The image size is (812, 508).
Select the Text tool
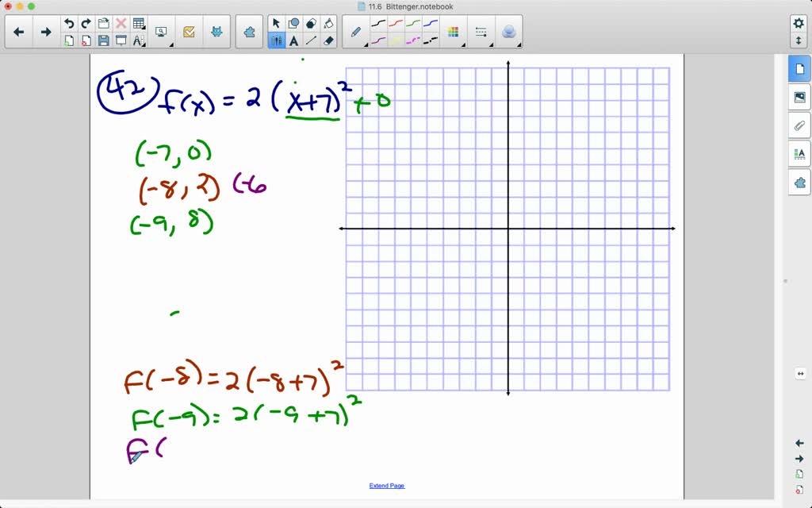[293, 40]
